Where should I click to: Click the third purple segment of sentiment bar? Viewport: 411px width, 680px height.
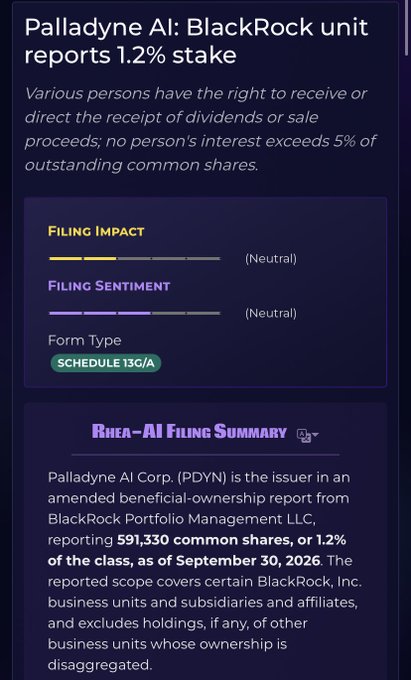[134, 313]
